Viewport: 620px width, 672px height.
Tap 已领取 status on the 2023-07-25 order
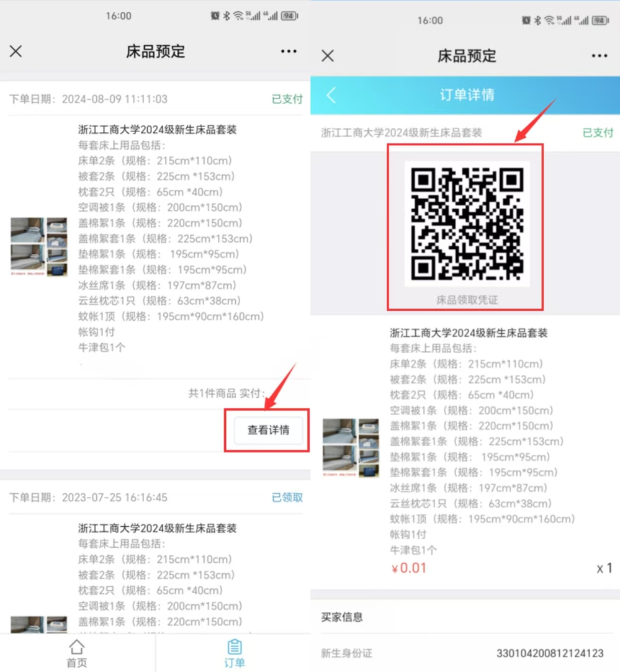287,498
